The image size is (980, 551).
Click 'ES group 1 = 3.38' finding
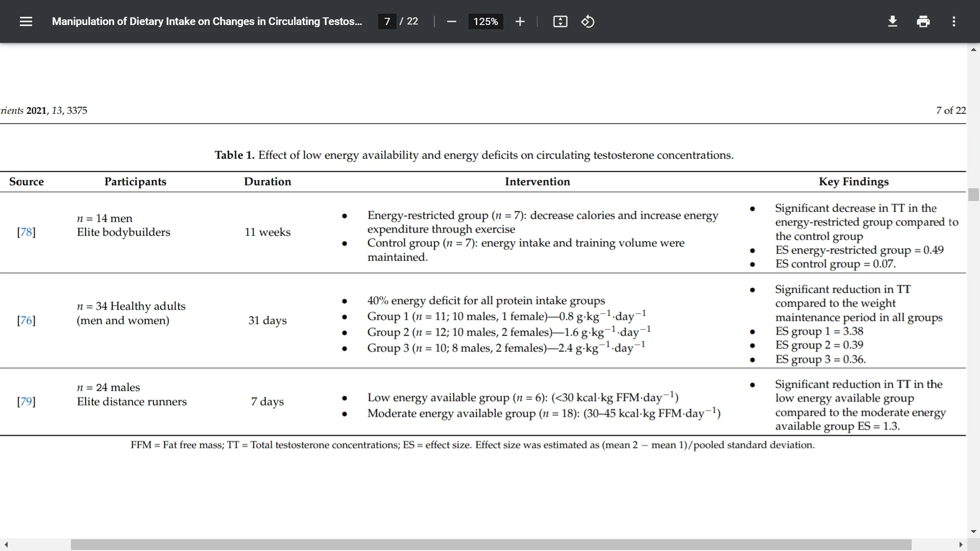click(819, 331)
